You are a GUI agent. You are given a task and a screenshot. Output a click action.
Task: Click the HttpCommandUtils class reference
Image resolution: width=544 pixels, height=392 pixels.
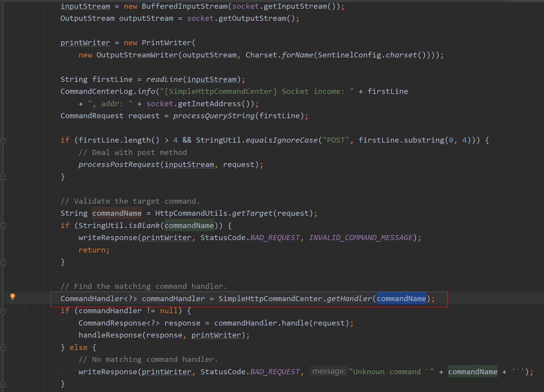click(191, 213)
